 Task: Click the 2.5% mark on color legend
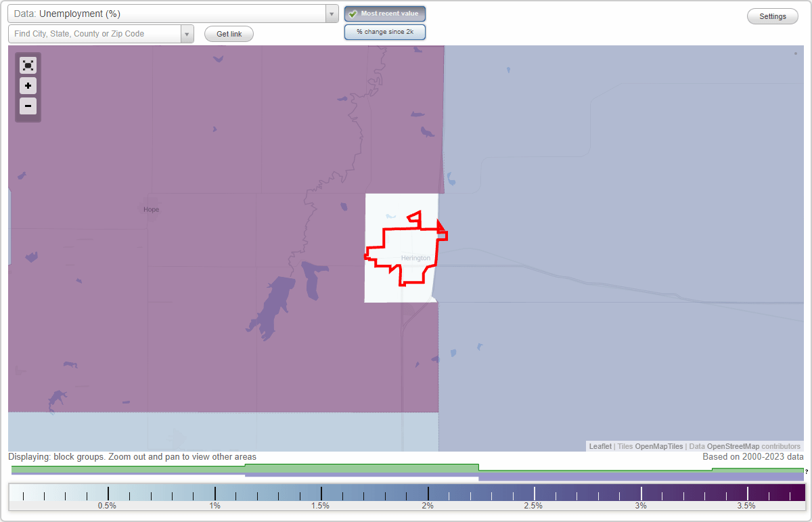[x=533, y=506]
